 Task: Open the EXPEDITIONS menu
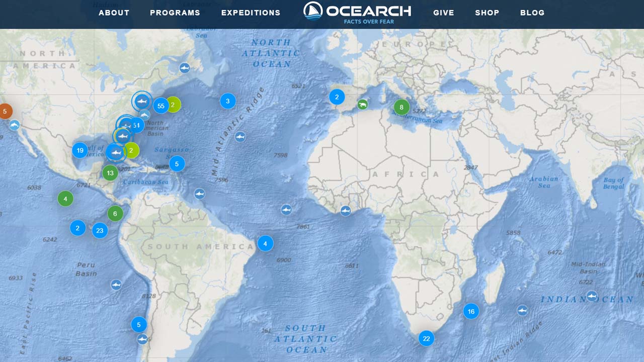click(250, 13)
